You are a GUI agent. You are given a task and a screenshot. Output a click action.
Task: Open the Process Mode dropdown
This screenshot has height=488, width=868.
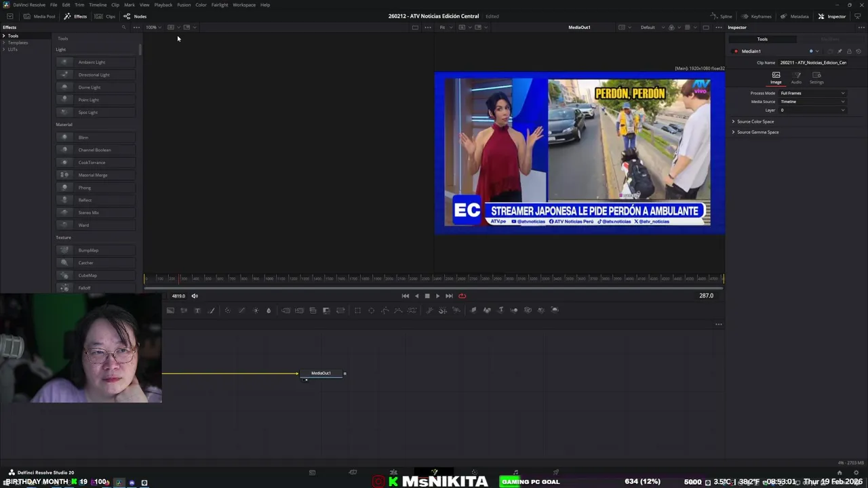(x=812, y=93)
